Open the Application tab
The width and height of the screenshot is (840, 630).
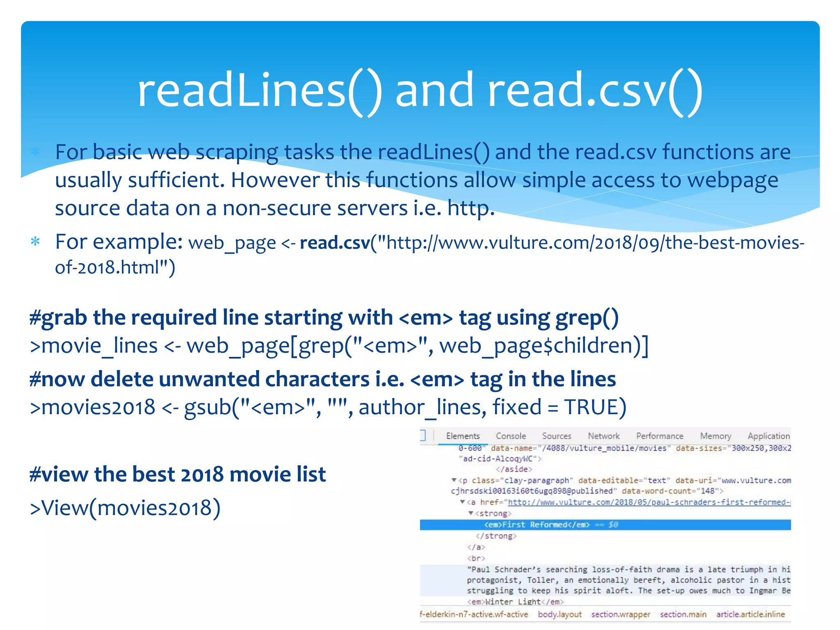point(769,436)
